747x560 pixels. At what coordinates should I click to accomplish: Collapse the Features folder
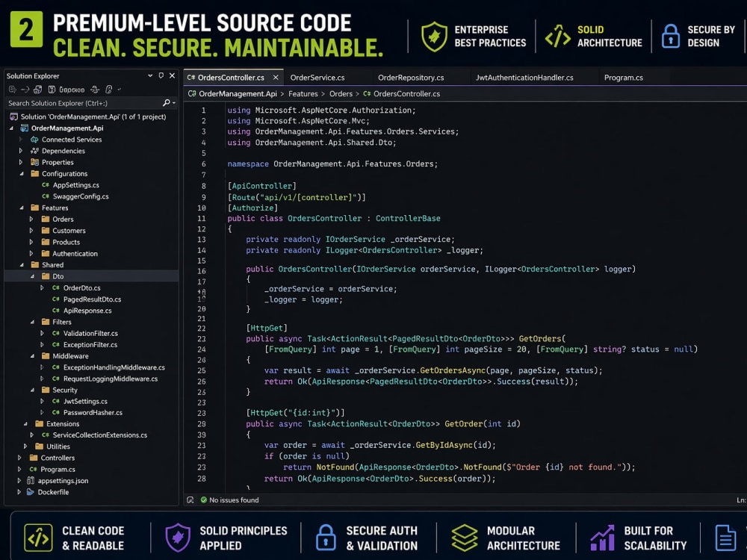click(x=22, y=208)
